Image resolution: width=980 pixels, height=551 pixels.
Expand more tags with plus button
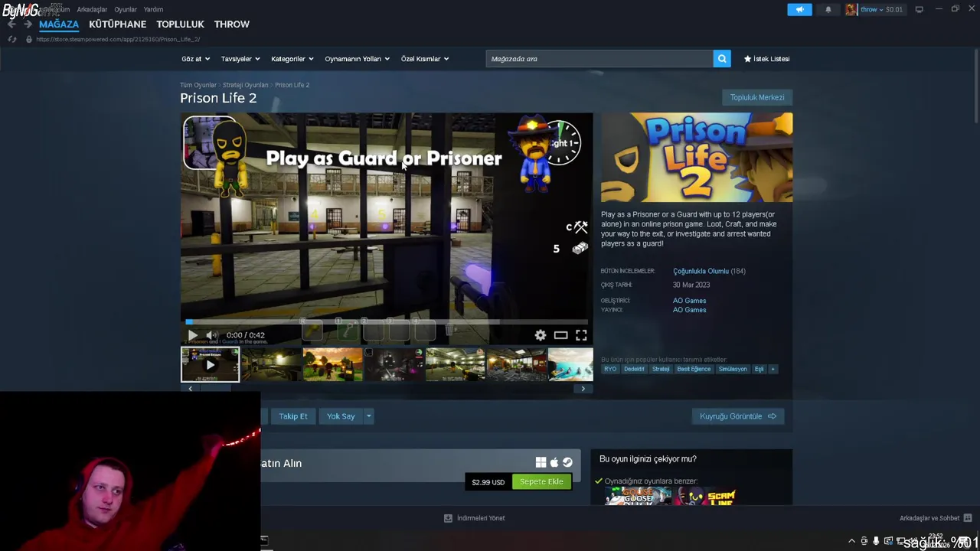773,369
